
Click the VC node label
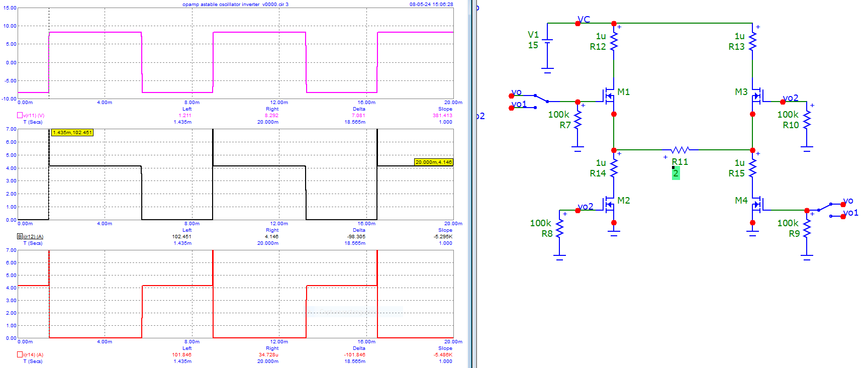coord(584,20)
